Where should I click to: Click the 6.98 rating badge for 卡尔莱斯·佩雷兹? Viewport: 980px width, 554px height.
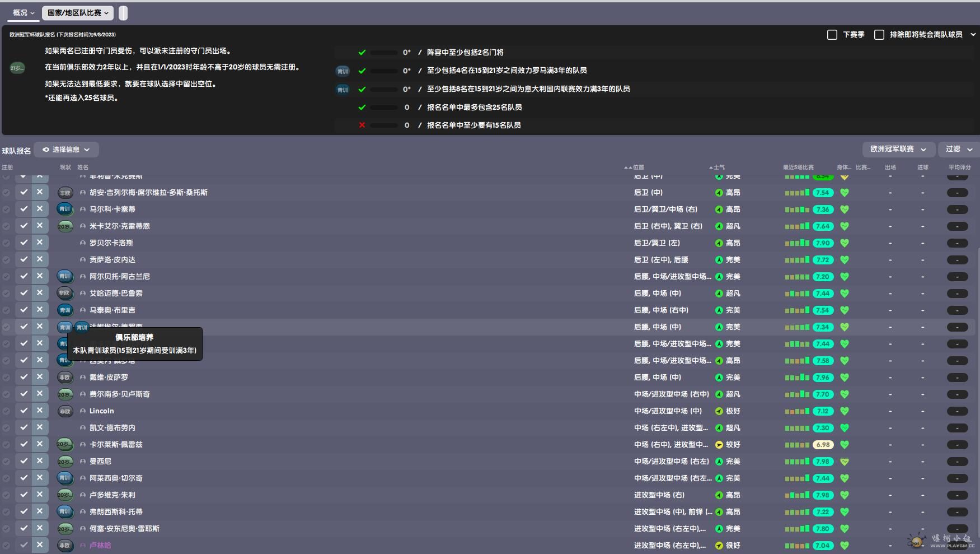click(823, 445)
